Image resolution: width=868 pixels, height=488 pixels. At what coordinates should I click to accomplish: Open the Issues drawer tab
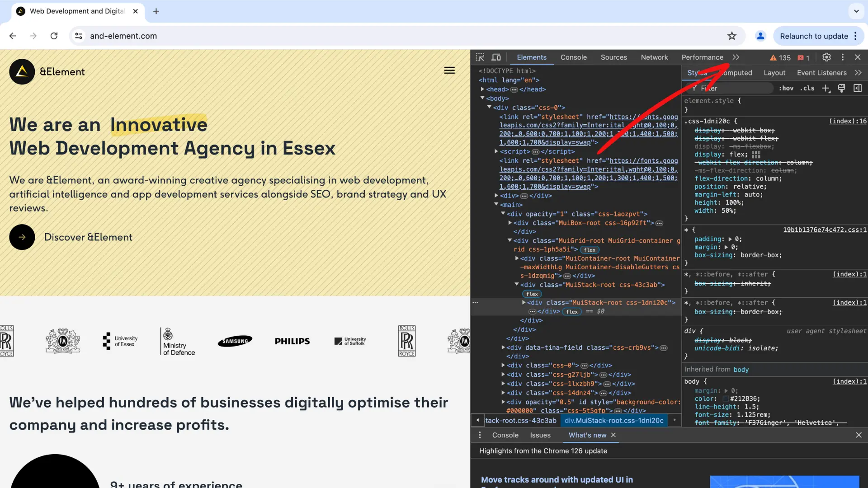[540, 435]
